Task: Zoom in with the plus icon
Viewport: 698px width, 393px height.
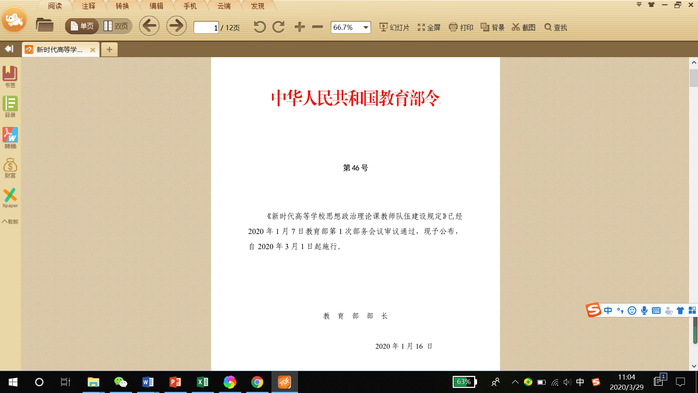Action: pyautogui.click(x=300, y=27)
